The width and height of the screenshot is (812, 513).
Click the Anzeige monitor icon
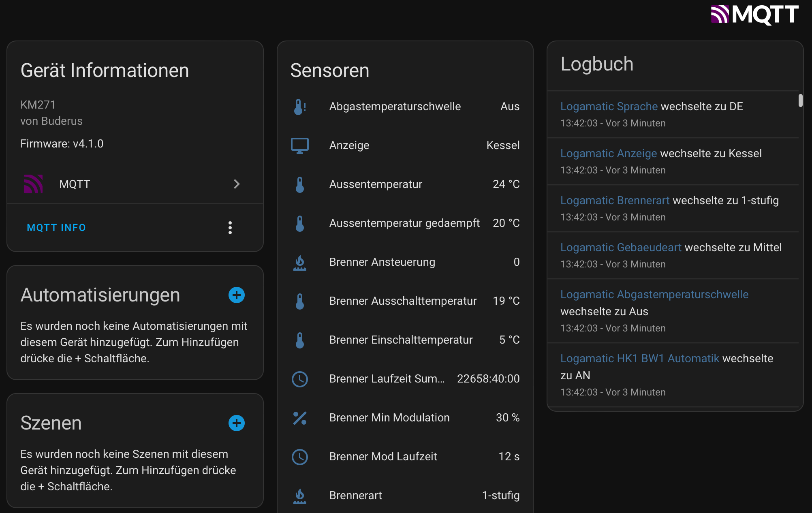pos(300,145)
